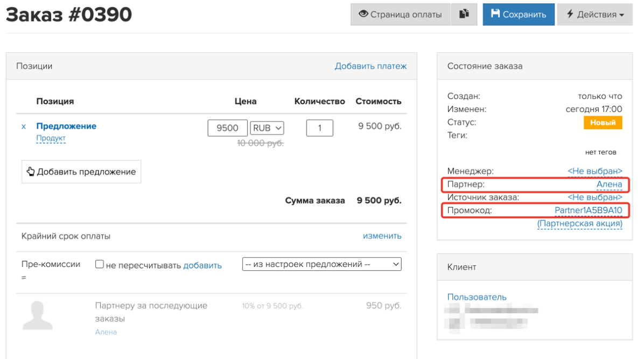Open the payment page via the eye button
The height and width of the screenshot is (359, 644).
coord(400,15)
